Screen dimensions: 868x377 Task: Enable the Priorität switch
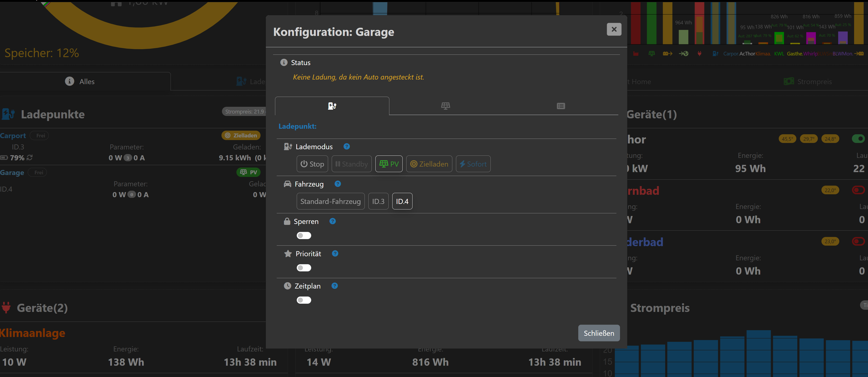pyautogui.click(x=303, y=268)
